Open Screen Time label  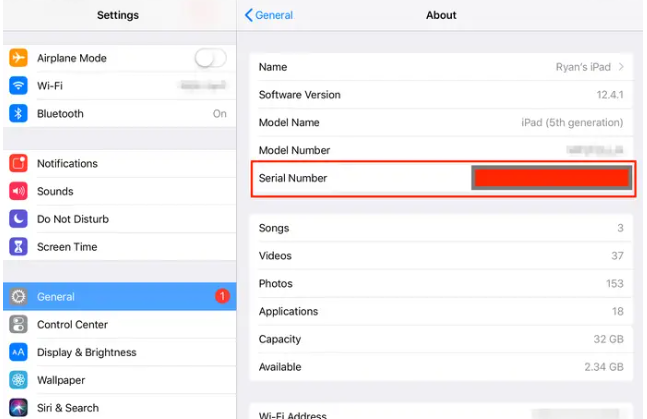click(67, 247)
